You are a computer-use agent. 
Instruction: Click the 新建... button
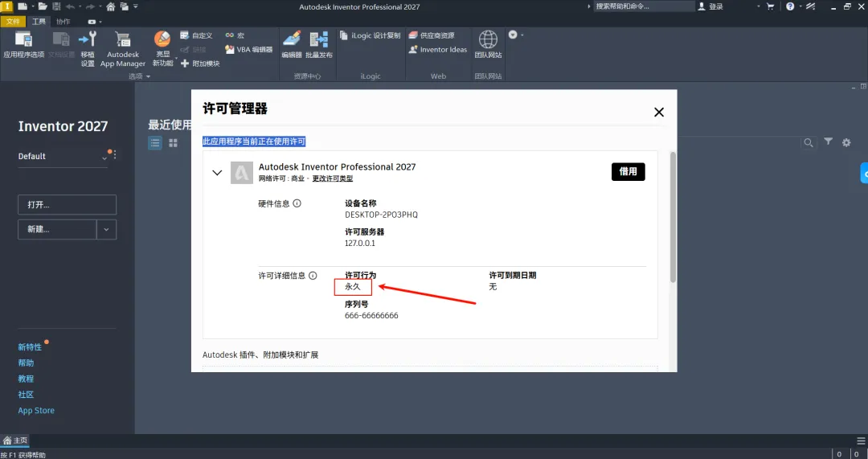pos(58,229)
